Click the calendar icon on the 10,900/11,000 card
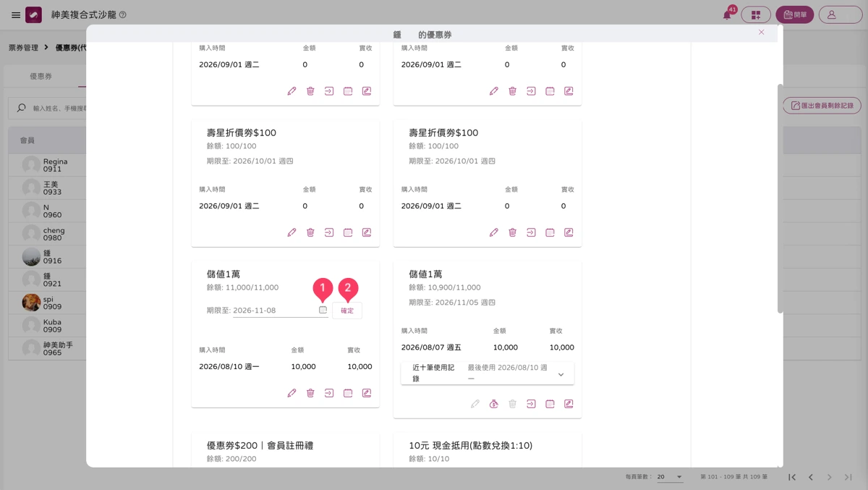 coord(550,404)
